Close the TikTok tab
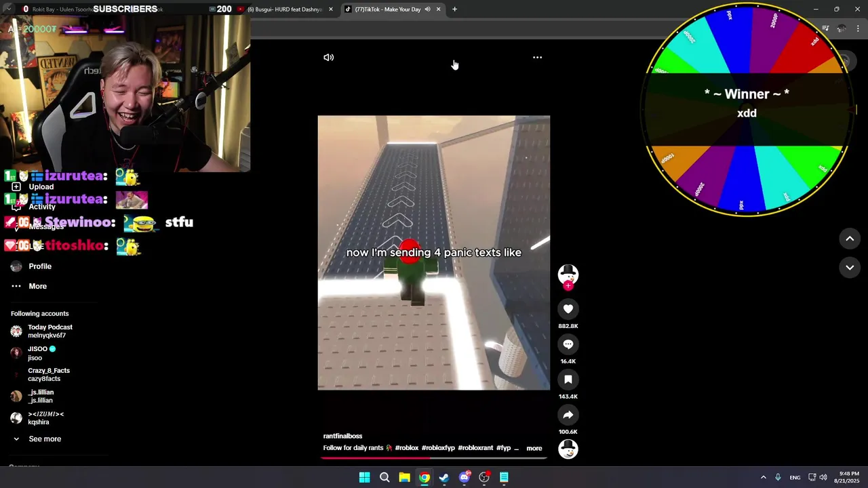The width and height of the screenshot is (868, 488). [438, 9]
